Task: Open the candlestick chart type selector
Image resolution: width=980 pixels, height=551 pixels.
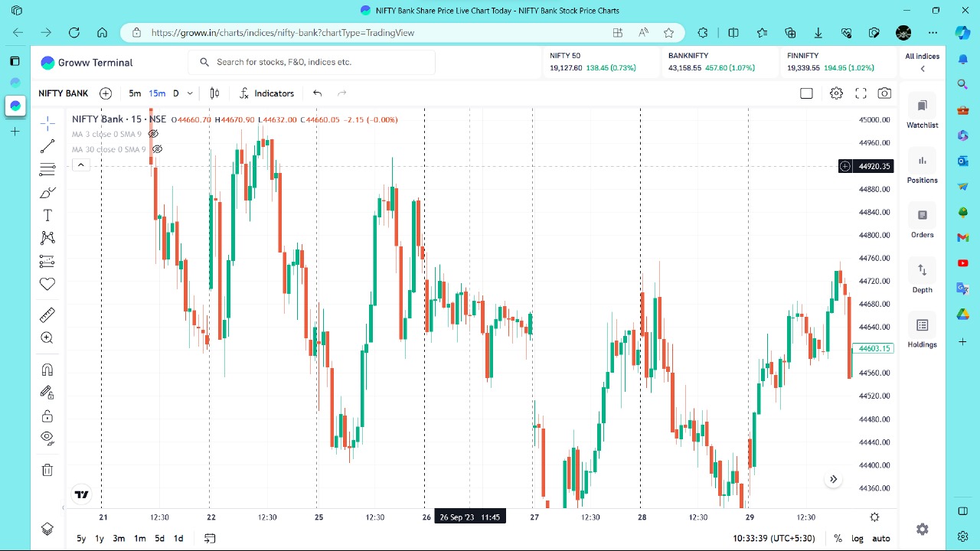Action: [x=215, y=93]
